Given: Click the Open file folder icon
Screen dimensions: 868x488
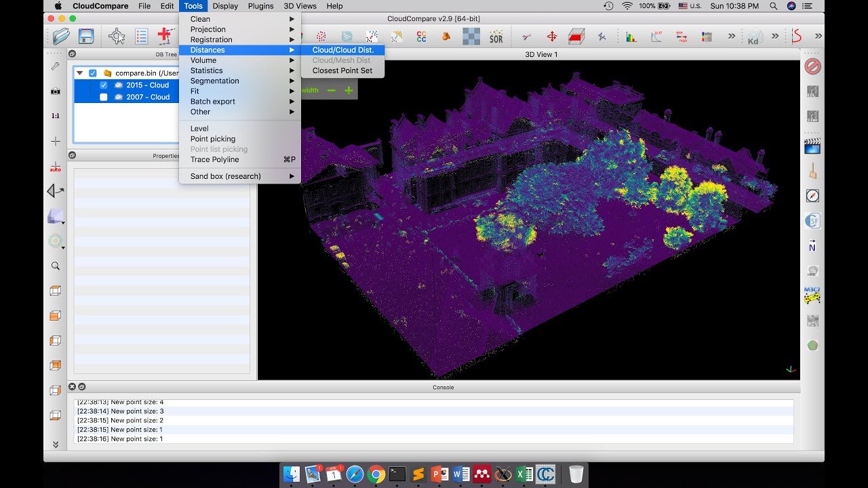Looking at the screenshot, I should [x=61, y=37].
